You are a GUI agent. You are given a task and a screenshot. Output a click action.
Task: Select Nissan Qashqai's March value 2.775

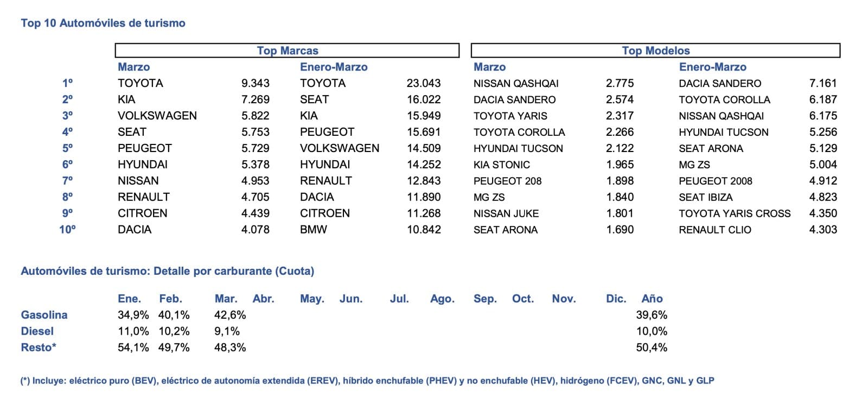tap(620, 83)
